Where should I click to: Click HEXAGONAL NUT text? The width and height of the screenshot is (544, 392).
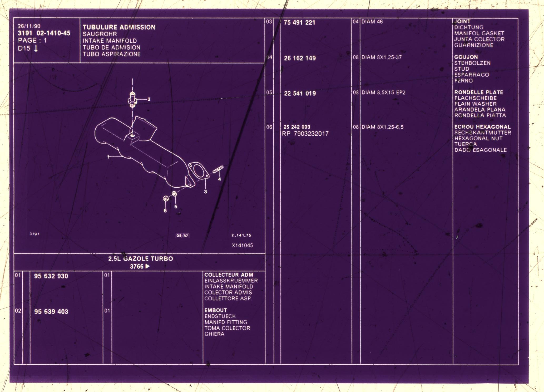pyautogui.click(x=478, y=139)
